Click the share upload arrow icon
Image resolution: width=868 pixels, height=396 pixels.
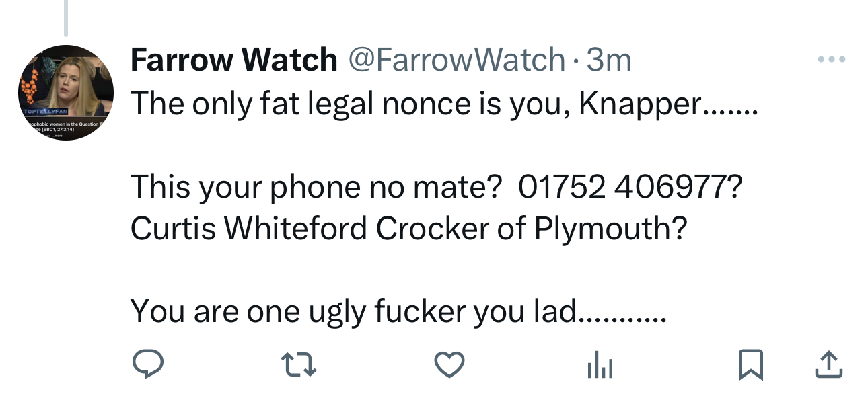(x=829, y=366)
